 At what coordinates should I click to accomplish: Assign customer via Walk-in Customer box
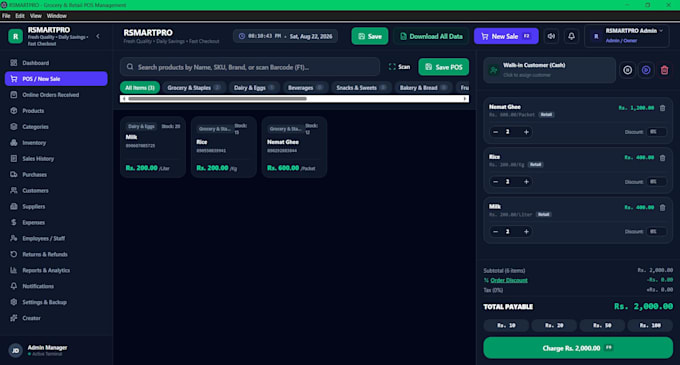pyautogui.click(x=549, y=70)
